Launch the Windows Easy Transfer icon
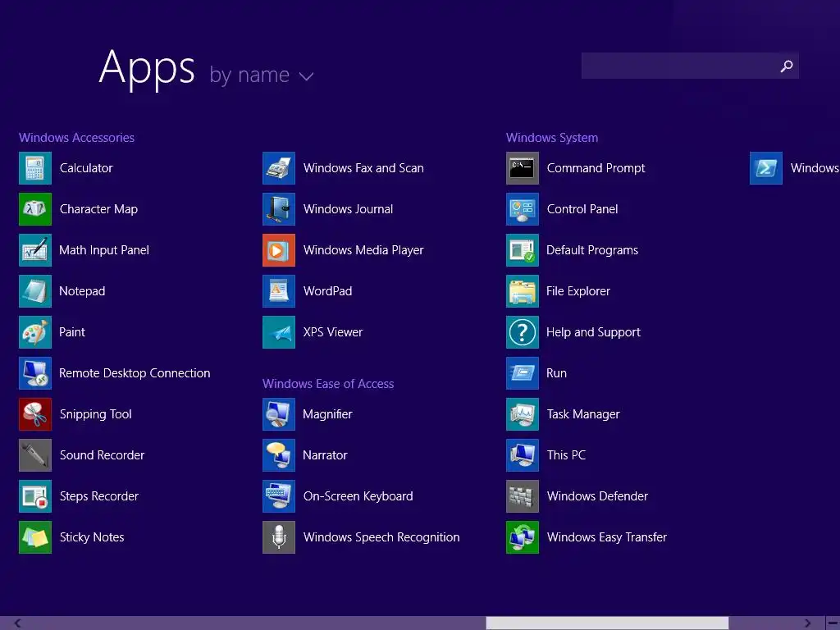Viewport: 840px width, 630px height. tap(523, 537)
